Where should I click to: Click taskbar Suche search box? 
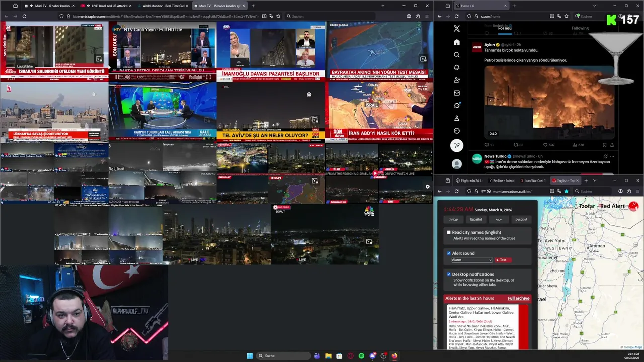[x=283, y=356]
